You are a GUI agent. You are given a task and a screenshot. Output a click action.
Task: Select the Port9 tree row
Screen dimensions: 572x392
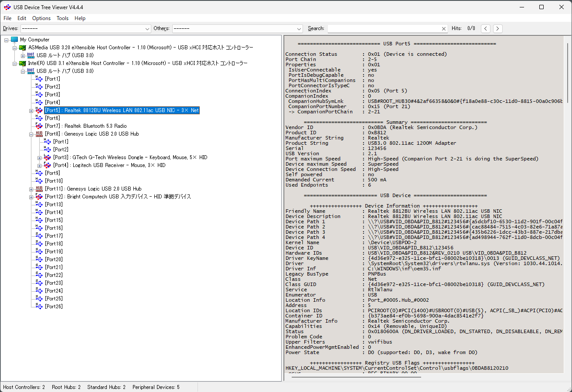[x=53, y=173]
